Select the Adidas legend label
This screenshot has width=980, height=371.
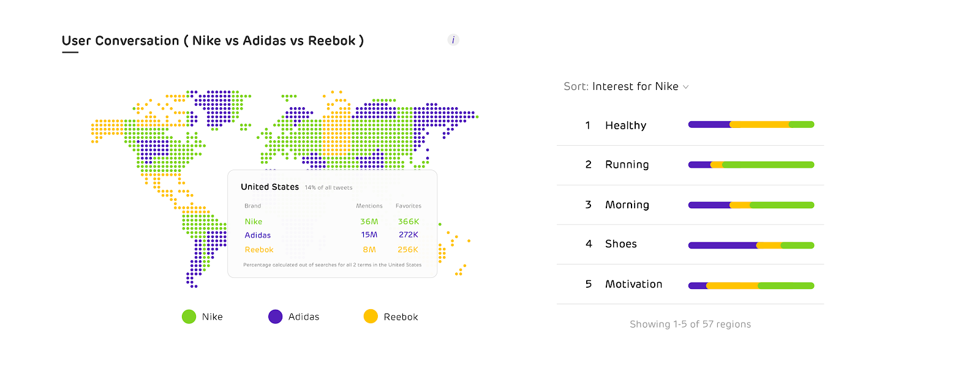point(304,317)
